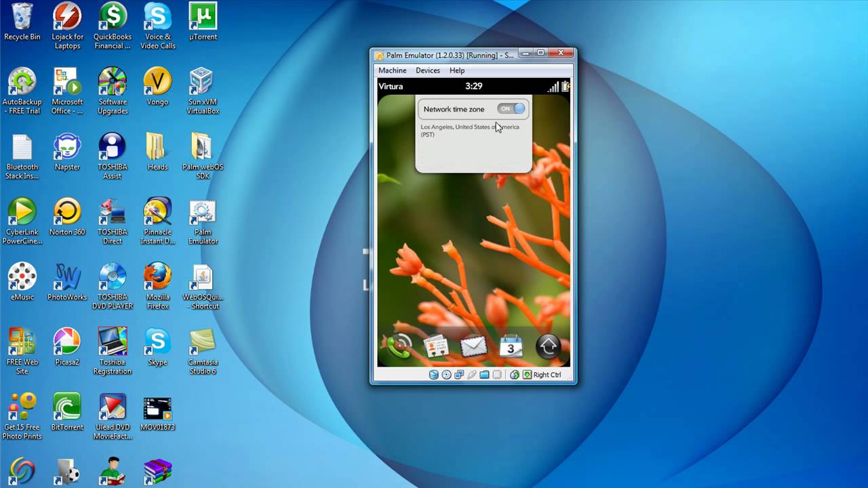Click optical disc icon in VirtualBox status bar
This screenshot has height=488, width=868.
click(x=446, y=375)
